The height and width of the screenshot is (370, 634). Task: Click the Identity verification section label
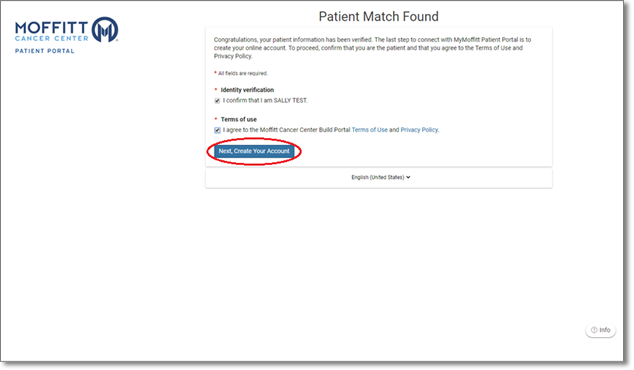pos(247,90)
